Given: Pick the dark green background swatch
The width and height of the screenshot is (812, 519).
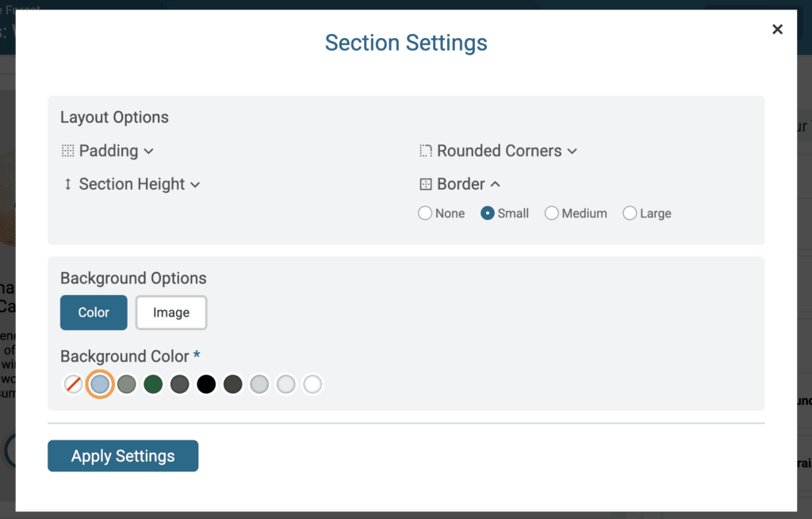Looking at the screenshot, I should 153,384.
